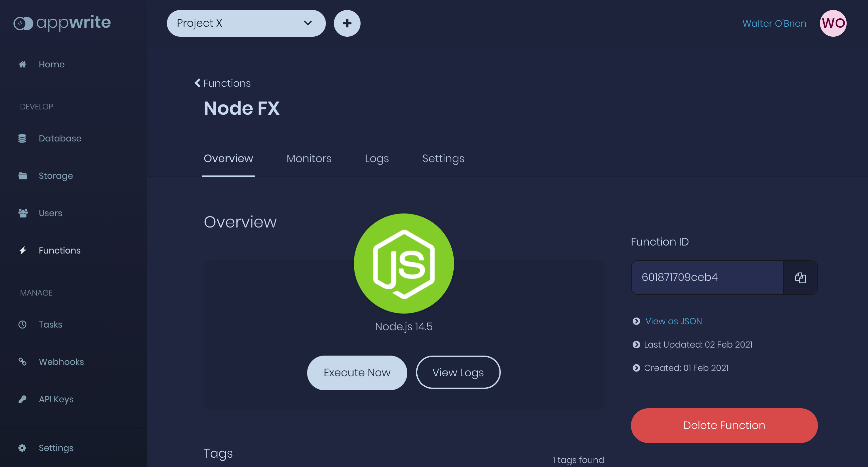Open Users in the sidebar
868x467 pixels.
coord(50,213)
